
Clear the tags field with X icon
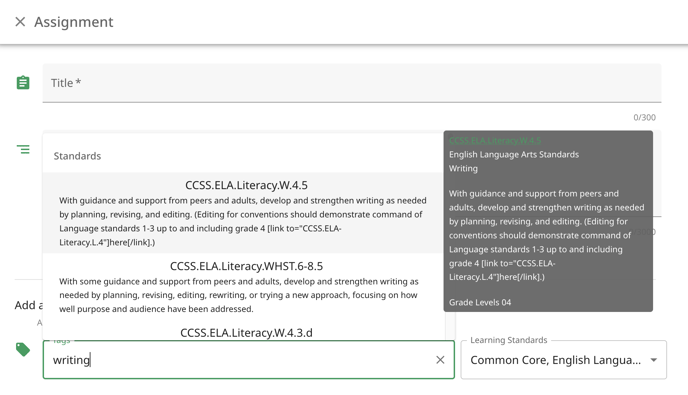(440, 360)
